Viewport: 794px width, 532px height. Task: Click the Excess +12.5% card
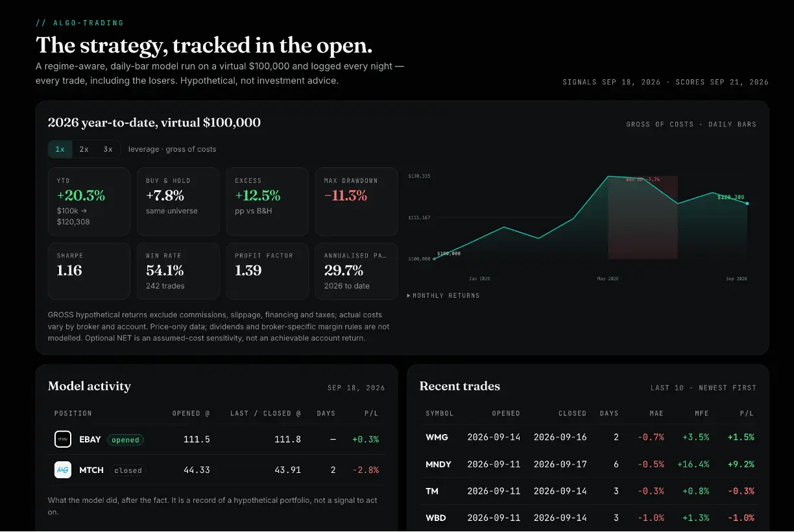[267, 202]
